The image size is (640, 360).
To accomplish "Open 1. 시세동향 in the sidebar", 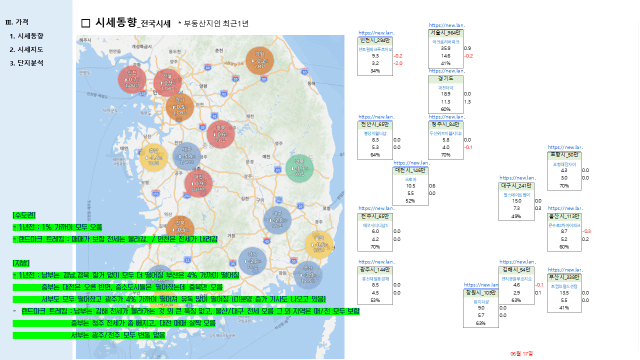I will point(27,36).
